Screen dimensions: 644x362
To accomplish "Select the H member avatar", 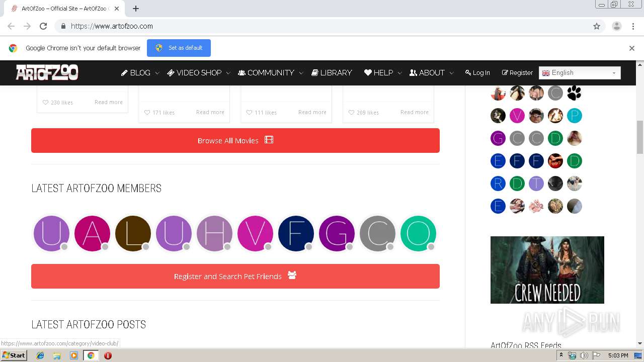I will [x=214, y=233].
